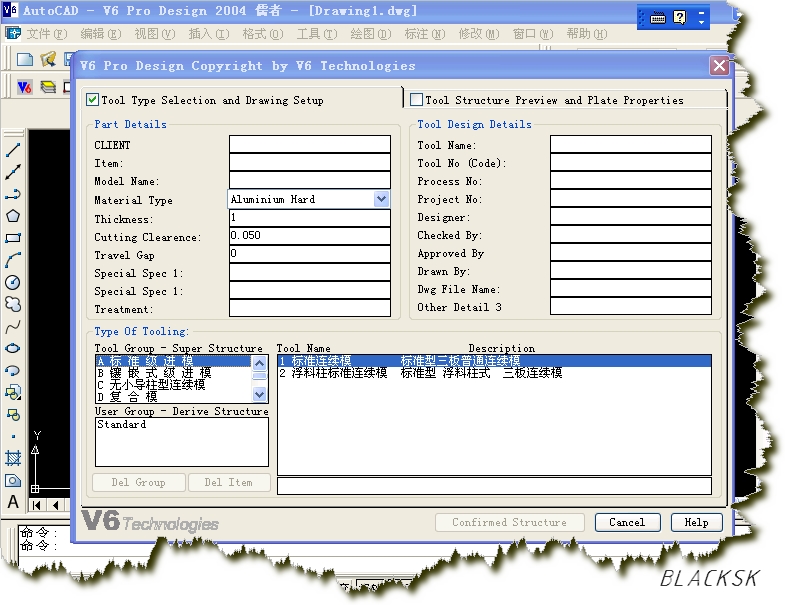Select the Point tool

(x=13, y=436)
